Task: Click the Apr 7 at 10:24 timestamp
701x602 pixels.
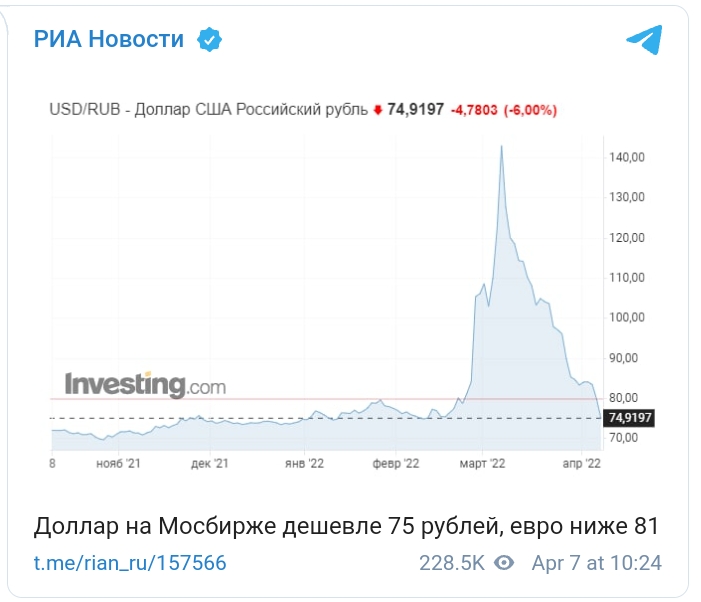Action: click(596, 563)
